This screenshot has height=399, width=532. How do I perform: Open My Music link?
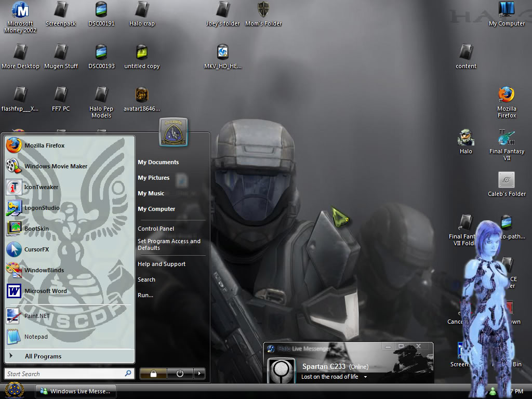click(151, 193)
